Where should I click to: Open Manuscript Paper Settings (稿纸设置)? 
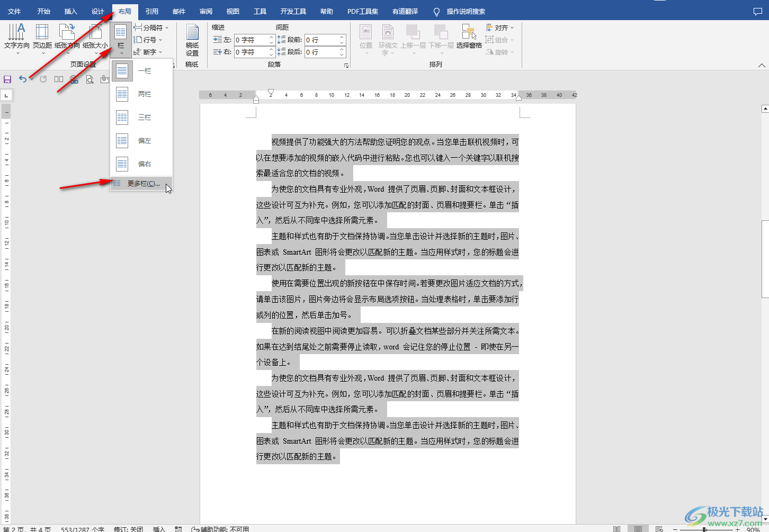pos(192,40)
